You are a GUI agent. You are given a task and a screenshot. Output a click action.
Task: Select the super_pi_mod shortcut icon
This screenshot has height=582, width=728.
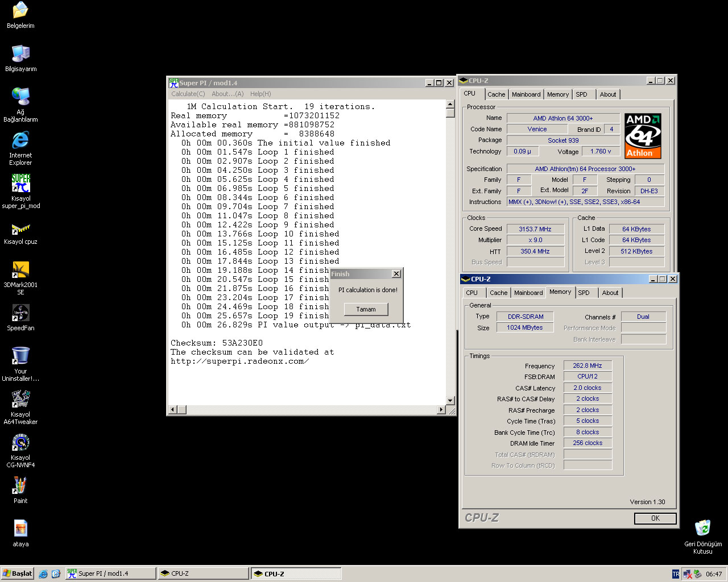[x=20, y=183]
